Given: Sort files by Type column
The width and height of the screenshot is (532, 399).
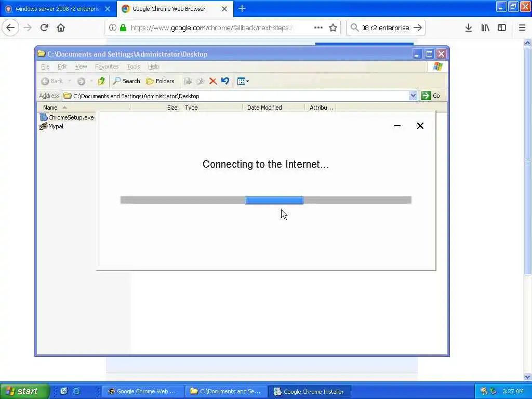Looking at the screenshot, I should click(211, 108).
